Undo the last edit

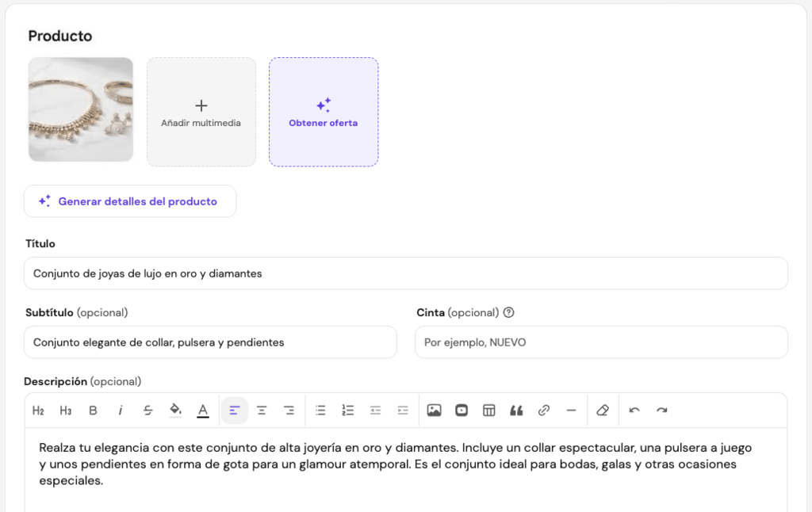coord(634,411)
